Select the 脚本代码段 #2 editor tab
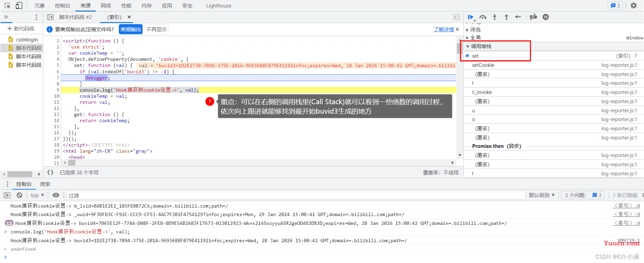644x263 pixels. coord(75,17)
